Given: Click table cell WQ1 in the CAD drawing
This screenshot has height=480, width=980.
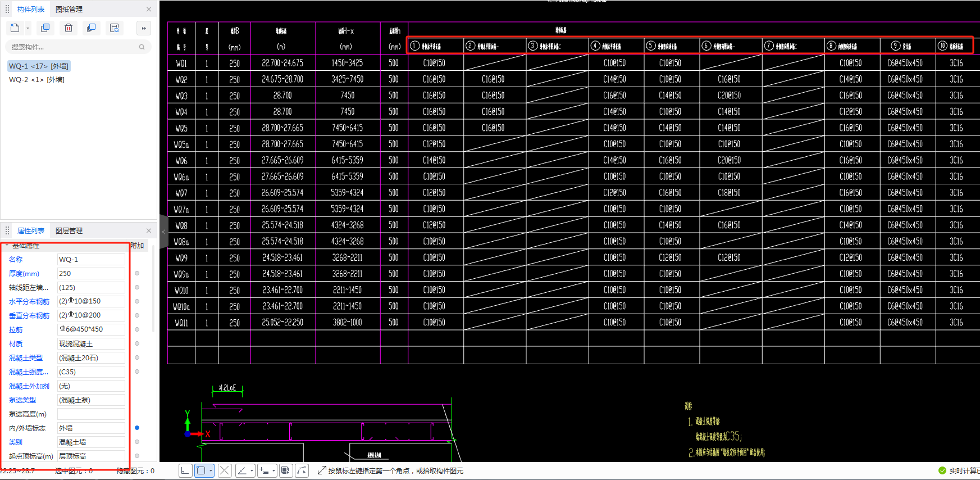Looking at the screenshot, I should pyautogui.click(x=181, y=64).
